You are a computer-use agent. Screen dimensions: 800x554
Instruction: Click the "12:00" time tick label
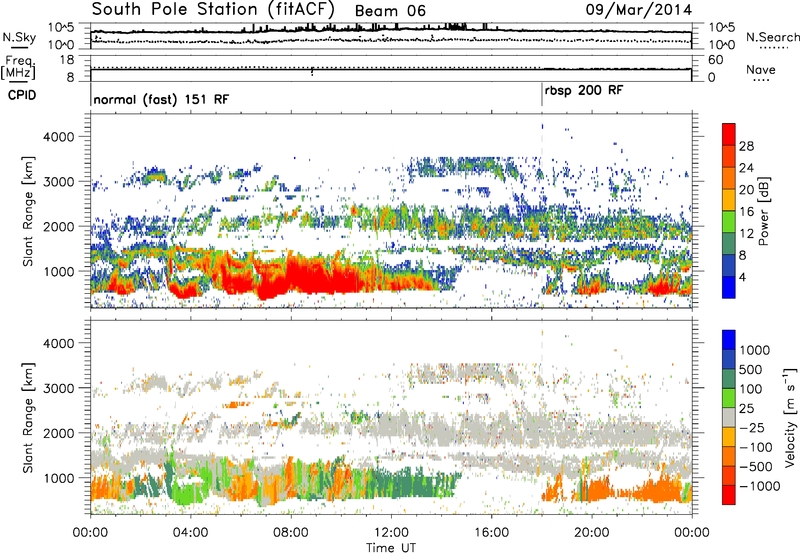(391, 533)
